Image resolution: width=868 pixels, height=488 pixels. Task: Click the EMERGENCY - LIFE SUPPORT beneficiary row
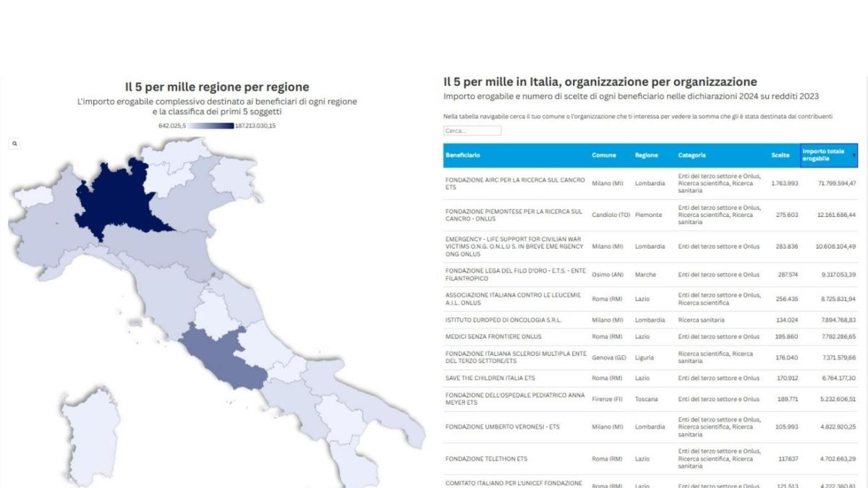(651, 247)
